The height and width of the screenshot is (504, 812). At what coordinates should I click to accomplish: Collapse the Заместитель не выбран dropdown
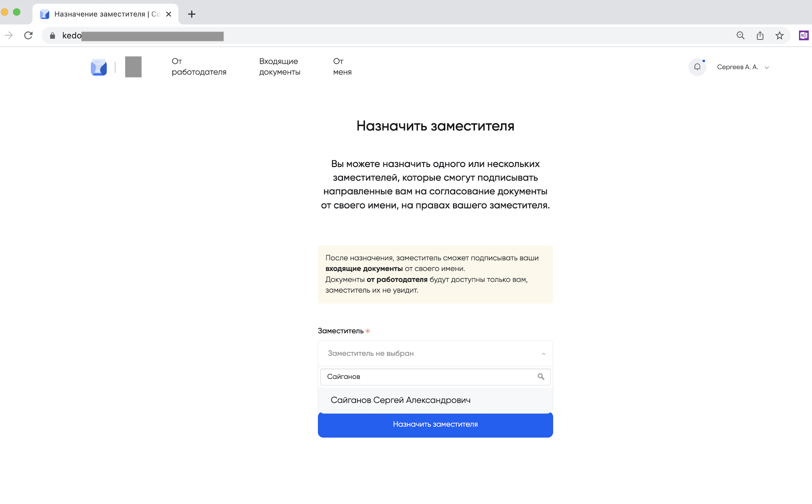click(x=543, y=353)
